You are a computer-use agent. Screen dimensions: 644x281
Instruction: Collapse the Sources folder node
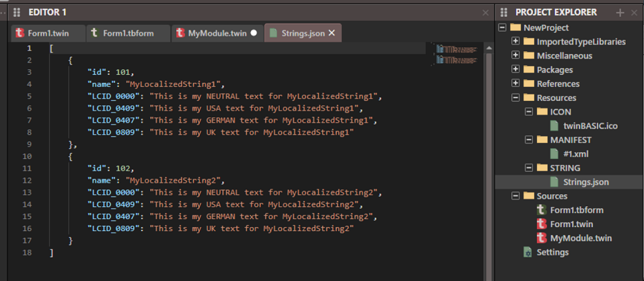point(515,196)
